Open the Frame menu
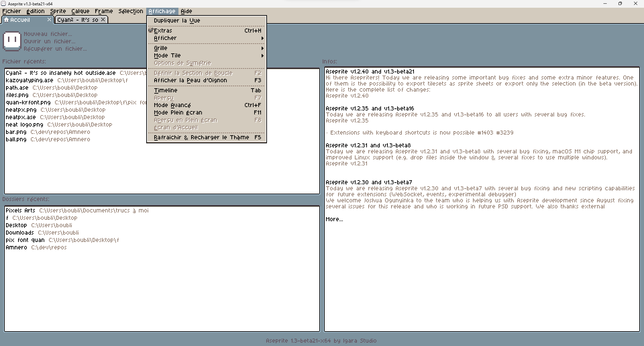 click(x=104, y=11)
